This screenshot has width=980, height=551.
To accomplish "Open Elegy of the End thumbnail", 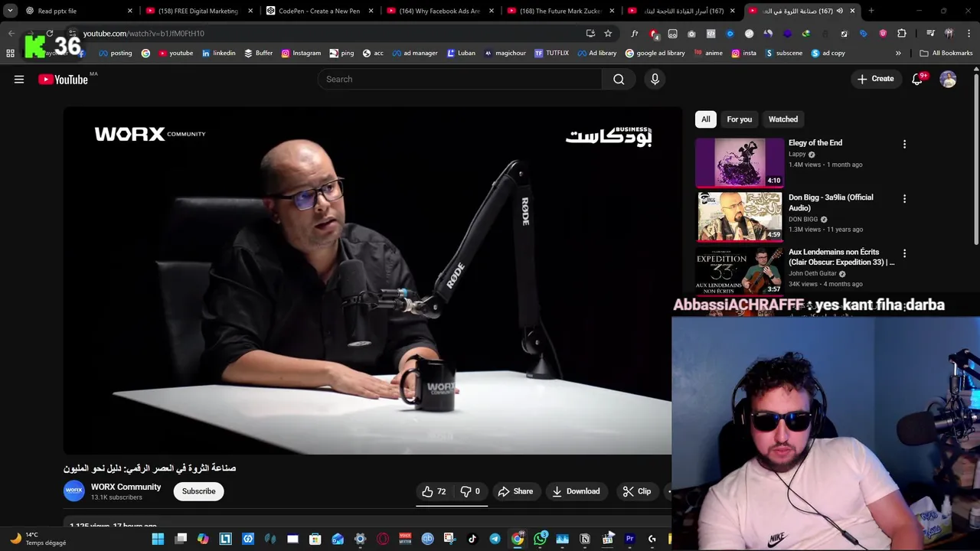I will pos(740,162).
